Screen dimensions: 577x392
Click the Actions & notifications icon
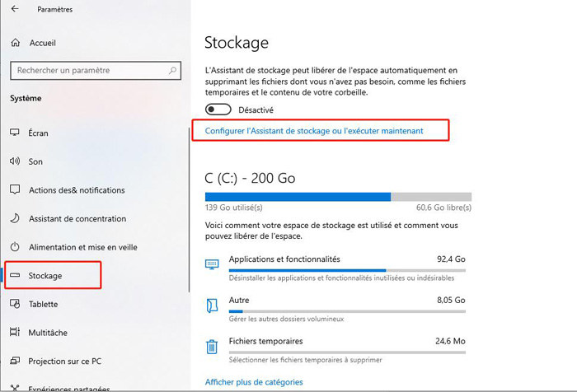coord(14,190)
